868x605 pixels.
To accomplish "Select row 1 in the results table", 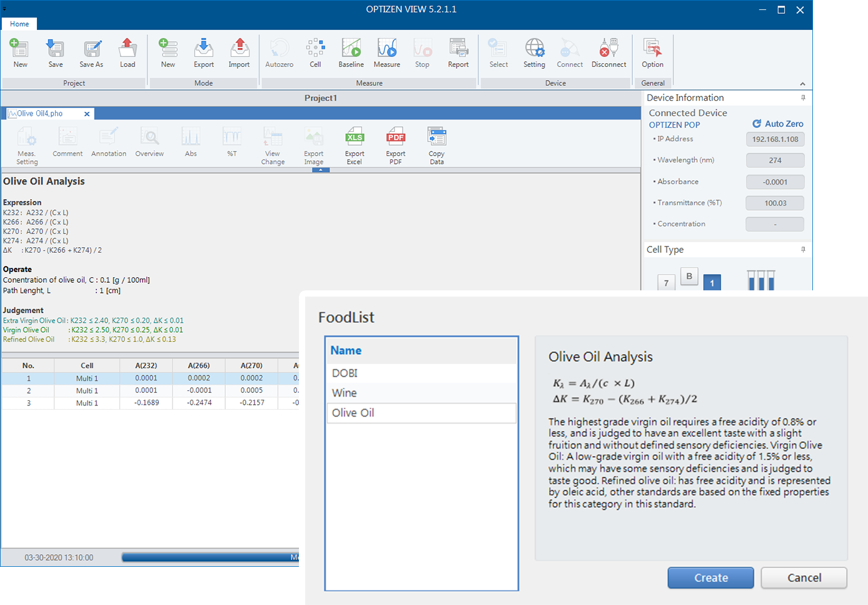I will (x=150, y=379).
